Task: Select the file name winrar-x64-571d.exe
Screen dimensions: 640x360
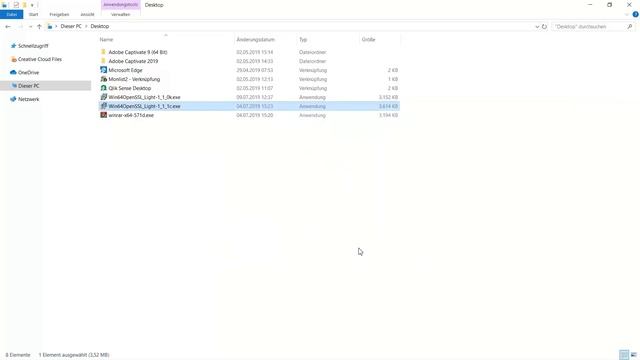Action: coord(131,115)
